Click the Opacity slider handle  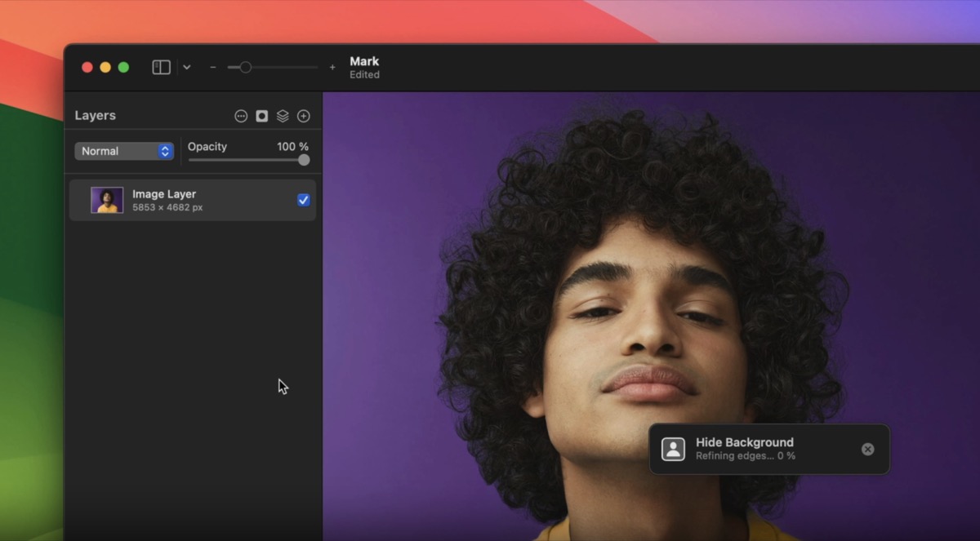304,160
